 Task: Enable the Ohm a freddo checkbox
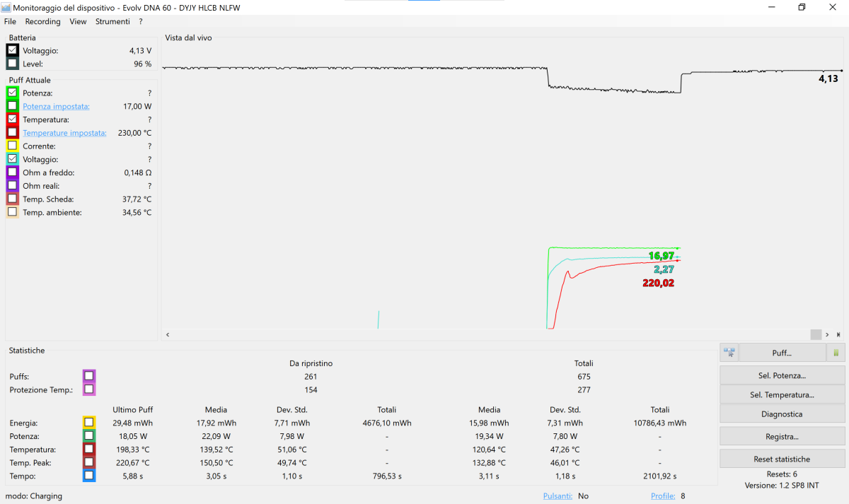[x=12, y=172]
